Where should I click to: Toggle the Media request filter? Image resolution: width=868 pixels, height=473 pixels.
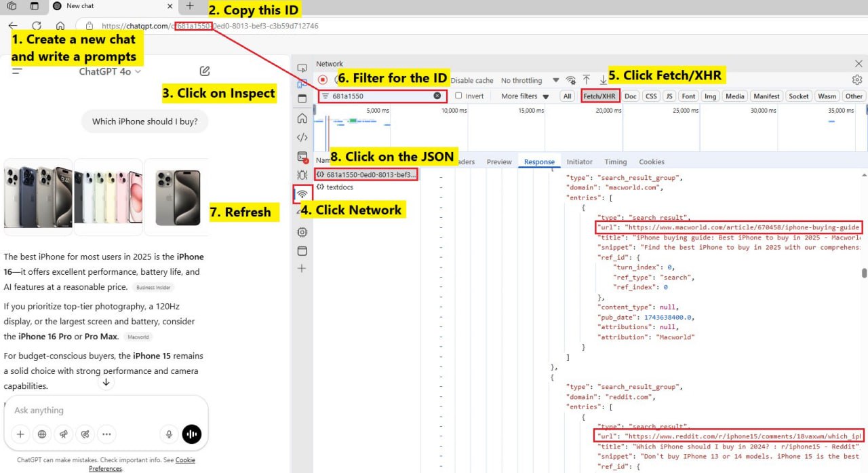[x=735, y=96]
